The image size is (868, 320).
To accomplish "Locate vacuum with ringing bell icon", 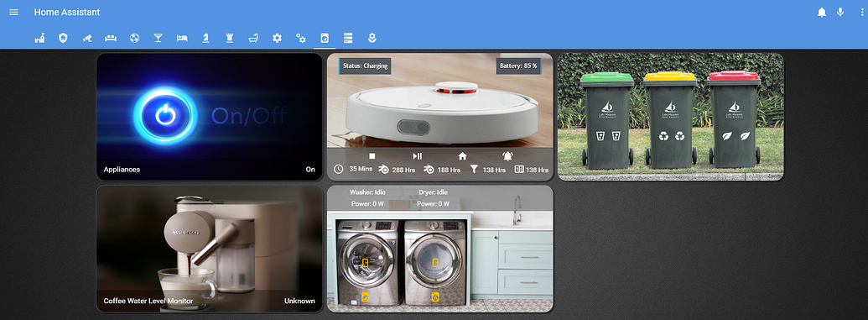I will [x=507, y=156].
